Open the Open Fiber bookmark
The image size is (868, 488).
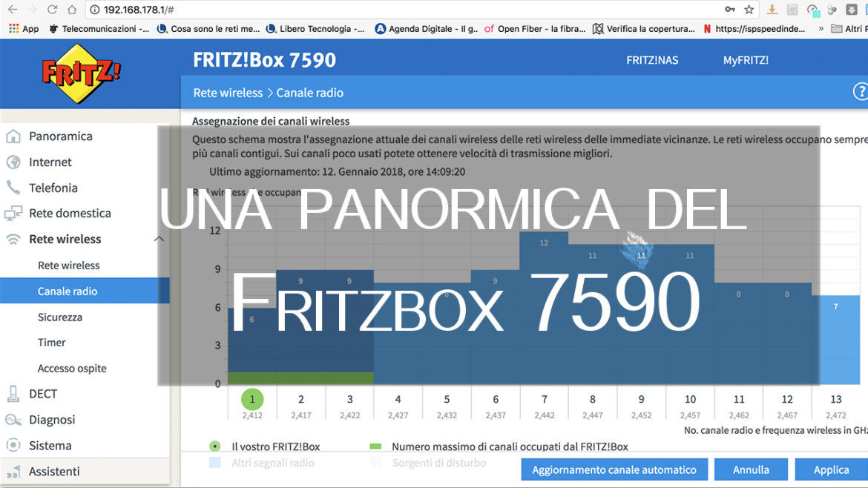[535, 29]
